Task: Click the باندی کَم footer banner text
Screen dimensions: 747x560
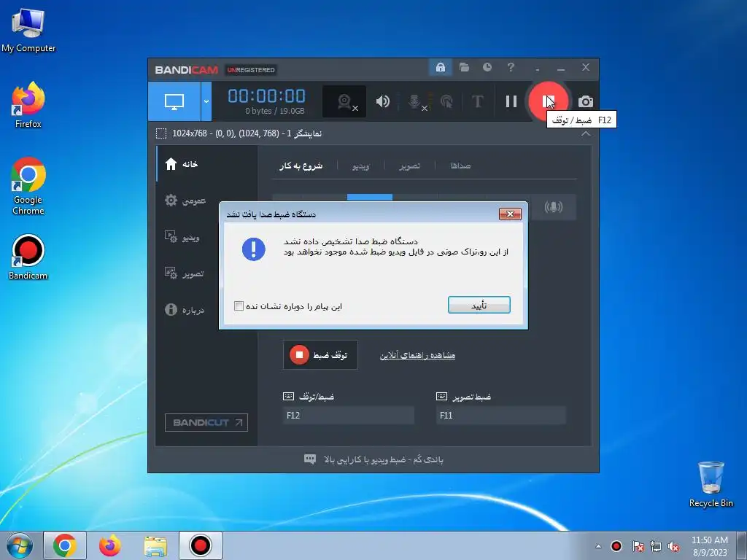Action: tap(383, 459)
